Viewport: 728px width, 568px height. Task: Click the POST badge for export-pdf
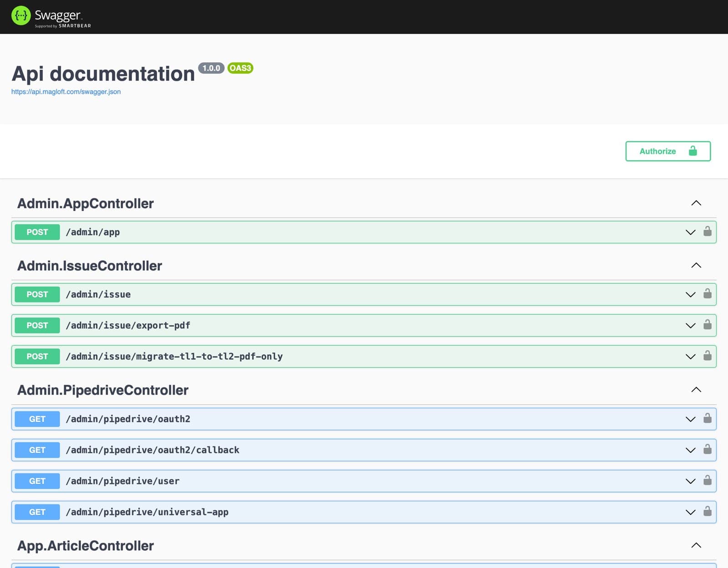pyautogui.click(x=37, y=325)
